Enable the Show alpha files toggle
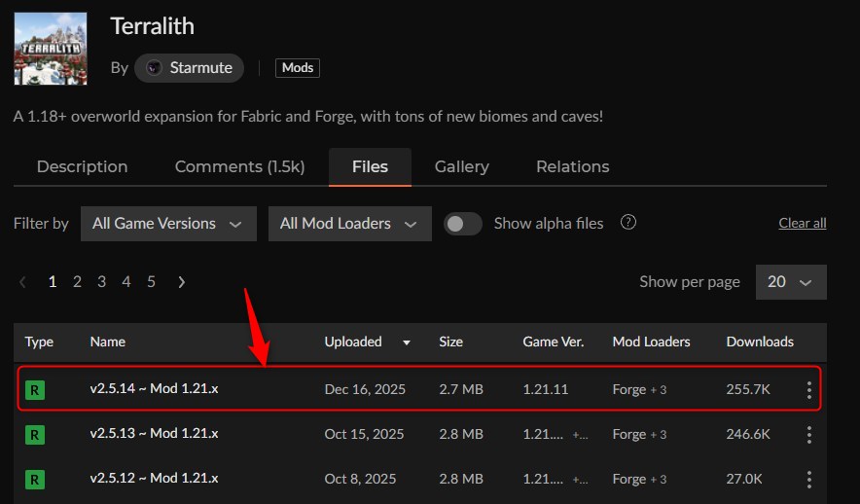This screenshot has height=504, width=860. pyautogui.click(x=463, y=223)
